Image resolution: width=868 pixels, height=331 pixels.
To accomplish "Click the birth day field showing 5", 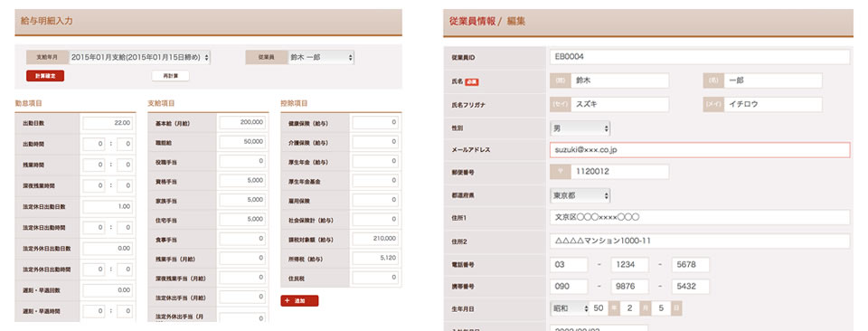I will pos(662,307).
